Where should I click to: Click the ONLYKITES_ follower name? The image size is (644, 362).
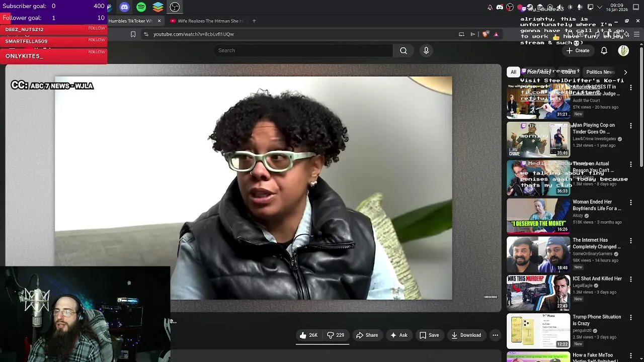pyautogui.click(x=24, y=56)
